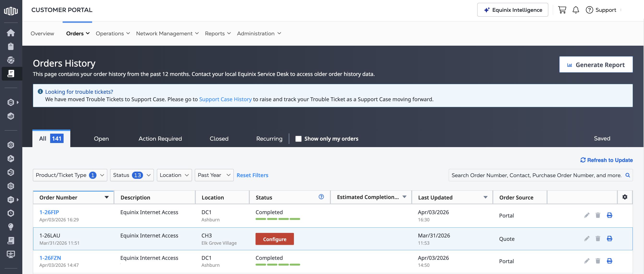Image resolution: width=644 pixels, height=274 pixels.
Task: Open table column settings gear
Action: tap(625, 197)
